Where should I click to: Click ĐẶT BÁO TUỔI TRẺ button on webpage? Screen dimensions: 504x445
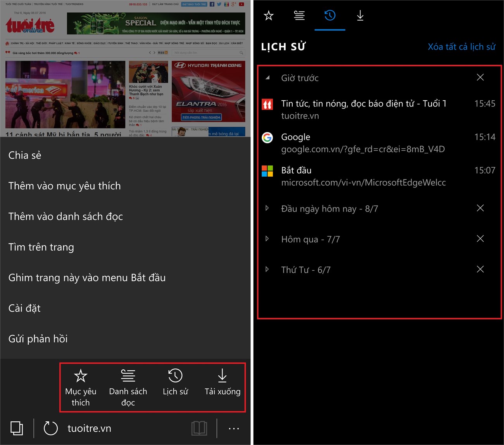(194, 4)
